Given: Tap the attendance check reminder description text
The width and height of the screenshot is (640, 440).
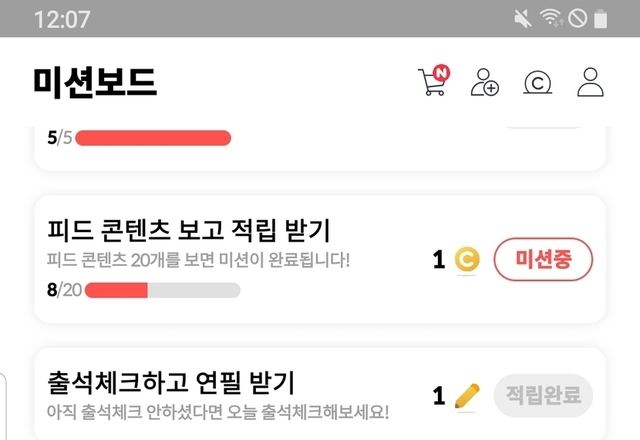Looking at the screenshot, I should [x=217, y=411].
